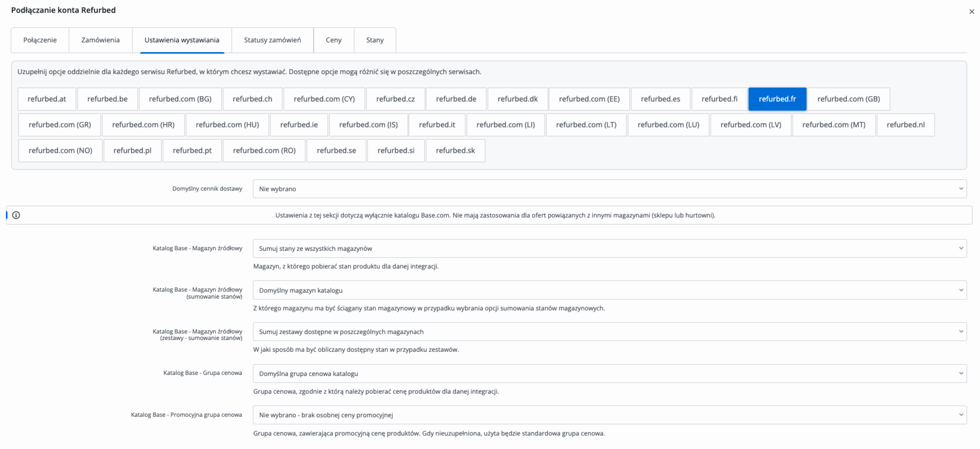Select the refurbed.nl service button
The height and width of the screenshot is (449, 980).
pyautogui.click(x=905, y=125)
